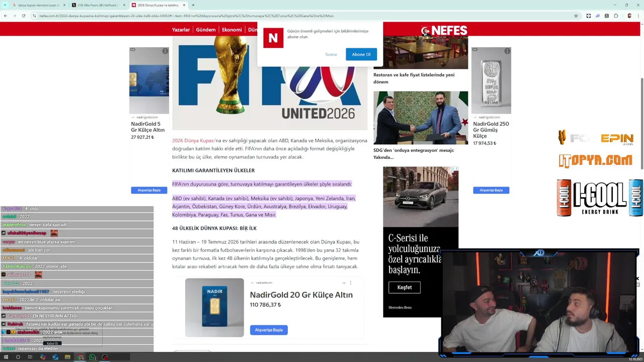
Task: Close the active Nefes article tab
Action: tap(184, 5)
